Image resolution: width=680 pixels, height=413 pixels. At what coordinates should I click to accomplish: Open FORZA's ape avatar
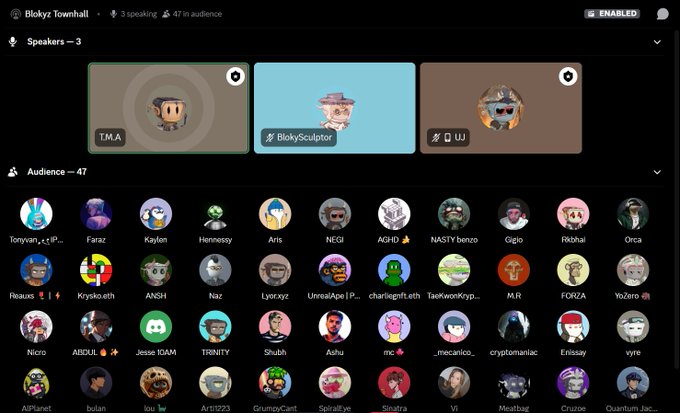(573, 270)
